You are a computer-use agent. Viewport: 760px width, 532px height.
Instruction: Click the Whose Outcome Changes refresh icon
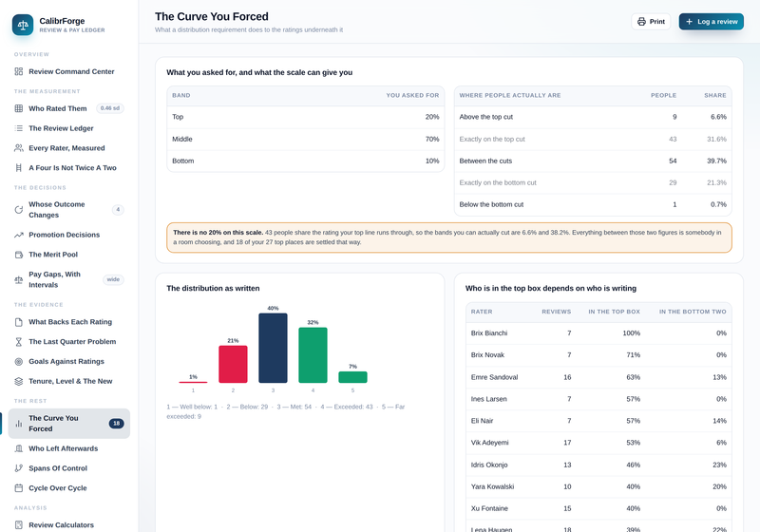pyautogui.click(x=18, y=210)
